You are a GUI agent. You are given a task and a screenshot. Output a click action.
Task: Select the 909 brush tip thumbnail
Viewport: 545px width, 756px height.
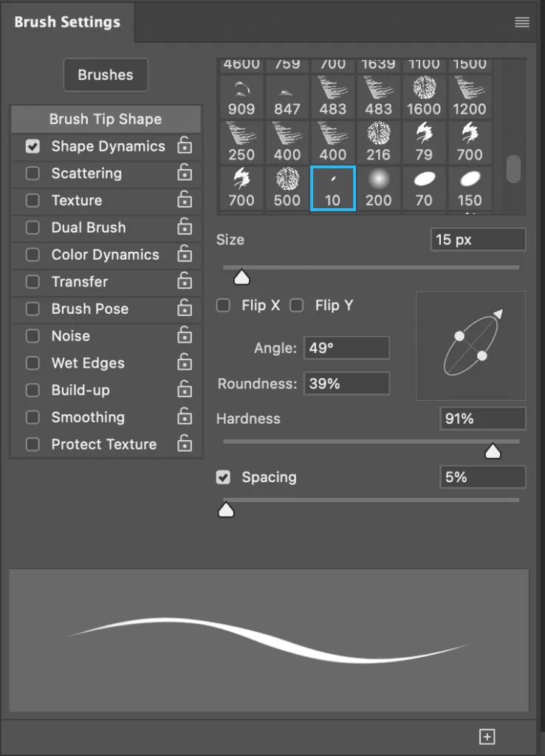(x=241, y=97)
